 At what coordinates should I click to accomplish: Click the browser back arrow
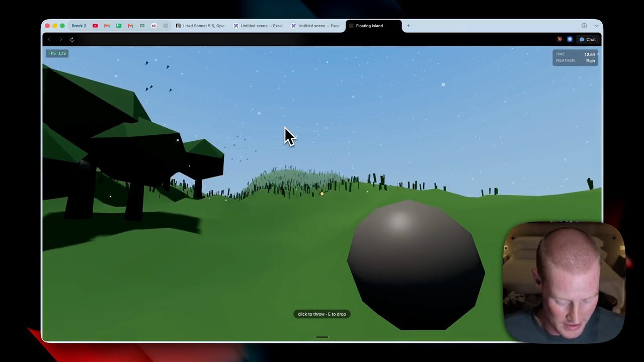pos(49,39)
